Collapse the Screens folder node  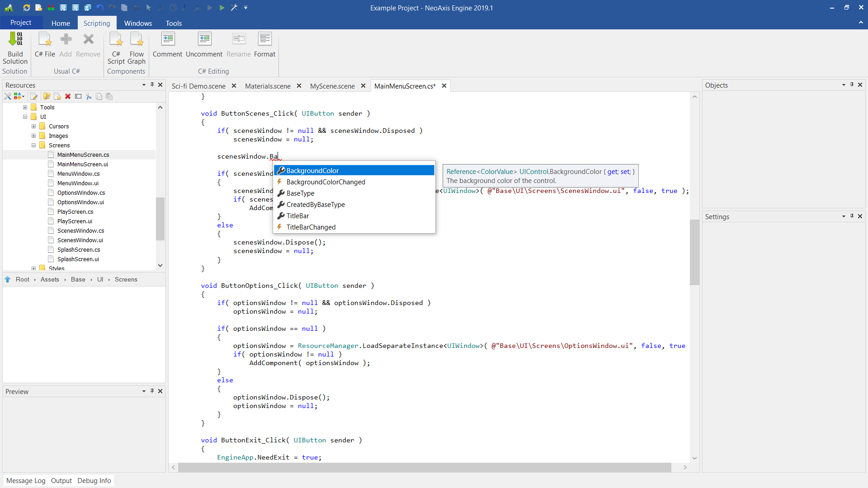click(34, 145)
